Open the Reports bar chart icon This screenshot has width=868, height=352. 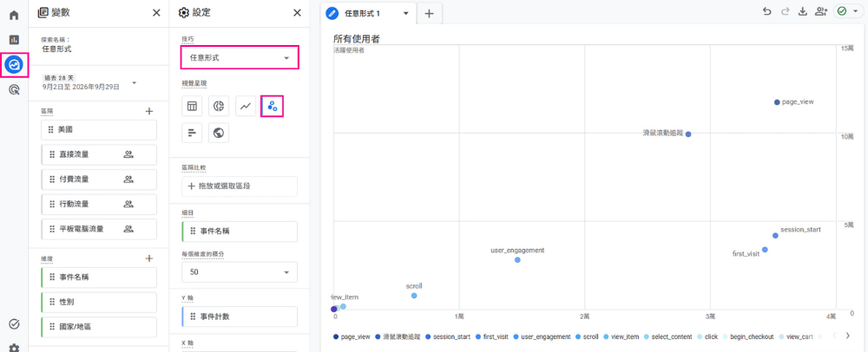pyautogui.click(x=14, y=40)
